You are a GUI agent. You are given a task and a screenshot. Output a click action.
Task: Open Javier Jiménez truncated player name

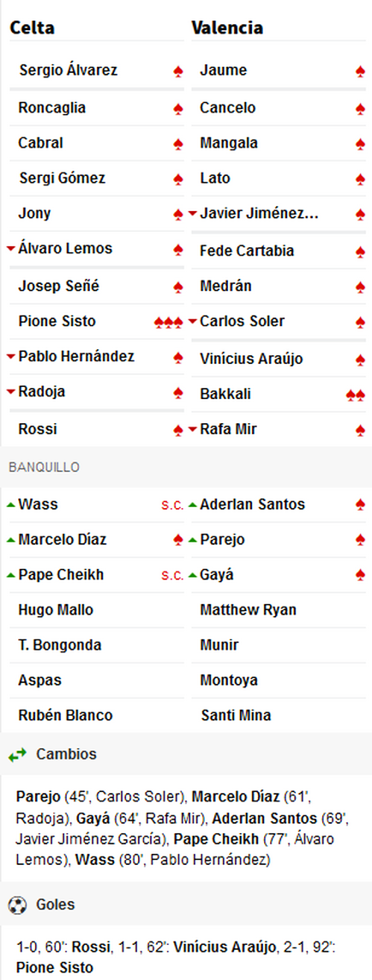coord(259,214)
